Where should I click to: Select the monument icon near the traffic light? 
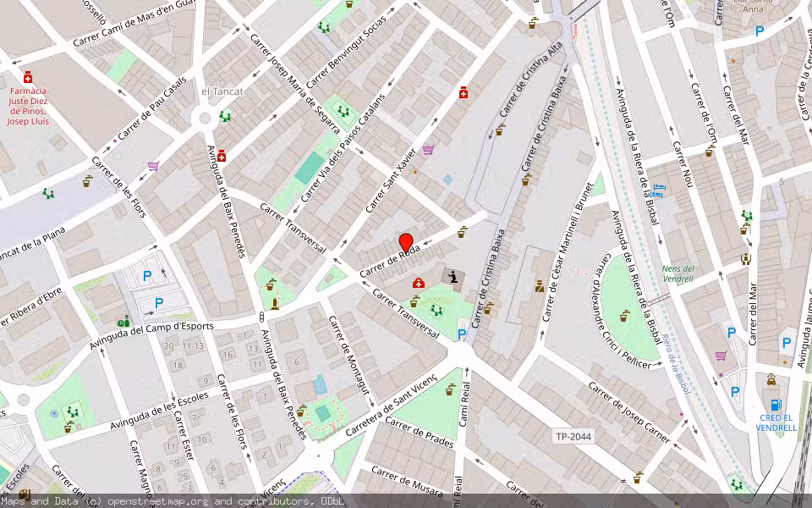[x=275, y=304]
